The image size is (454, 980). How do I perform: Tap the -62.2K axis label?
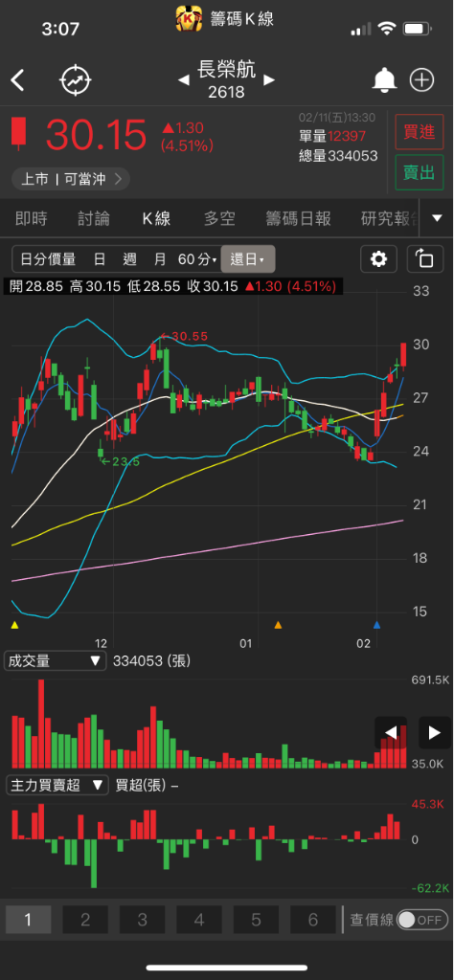coord(430,887)
